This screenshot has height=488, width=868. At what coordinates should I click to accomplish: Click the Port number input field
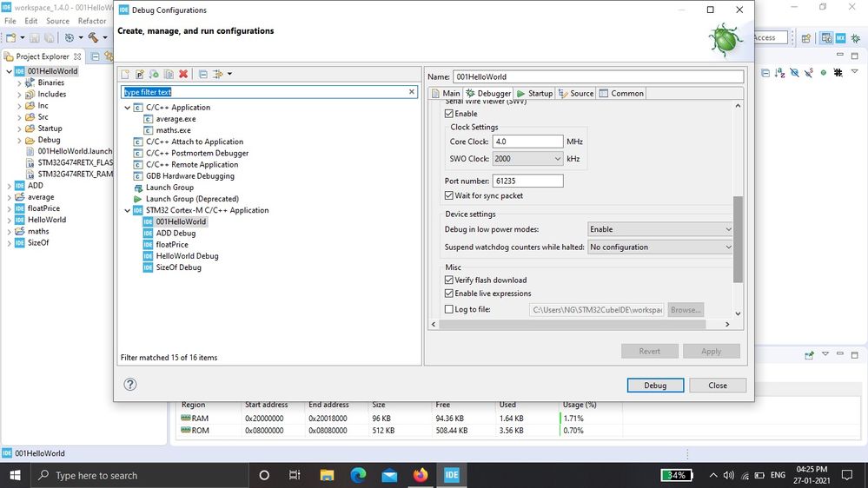point(527,181)
